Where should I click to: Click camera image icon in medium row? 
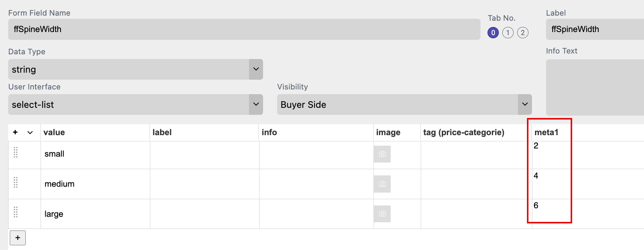pos(382,184)
